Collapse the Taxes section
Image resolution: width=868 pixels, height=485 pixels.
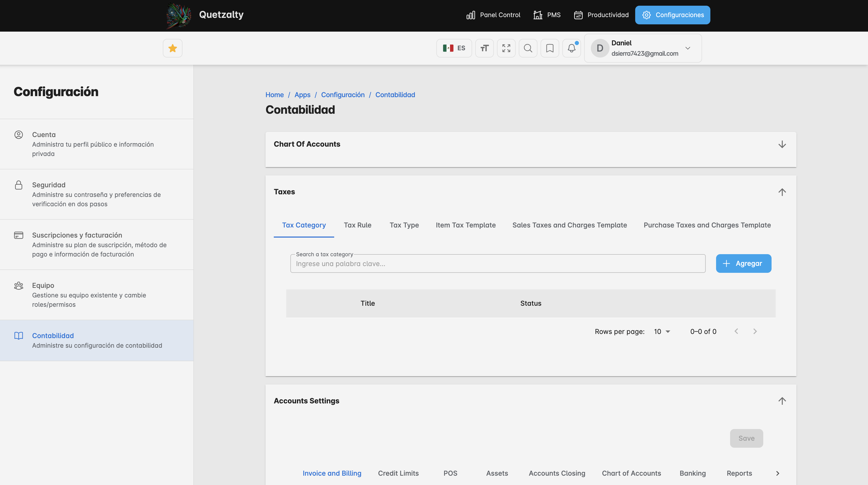782,192
